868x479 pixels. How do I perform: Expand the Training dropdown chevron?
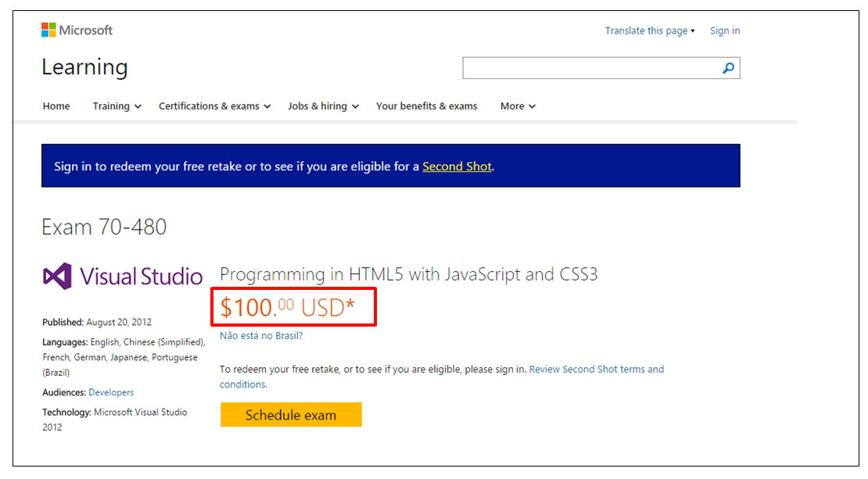138,107
